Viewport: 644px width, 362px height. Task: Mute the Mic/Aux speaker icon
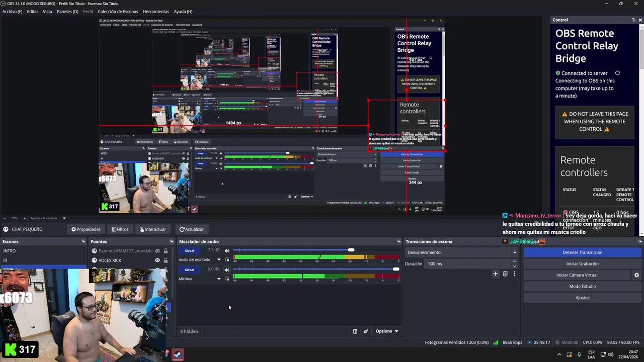click(227, 269)
